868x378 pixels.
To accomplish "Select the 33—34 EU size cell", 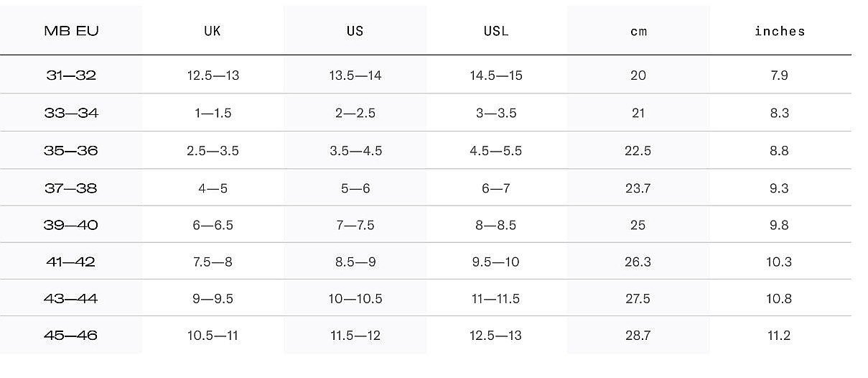I will [x=71, y=114].
